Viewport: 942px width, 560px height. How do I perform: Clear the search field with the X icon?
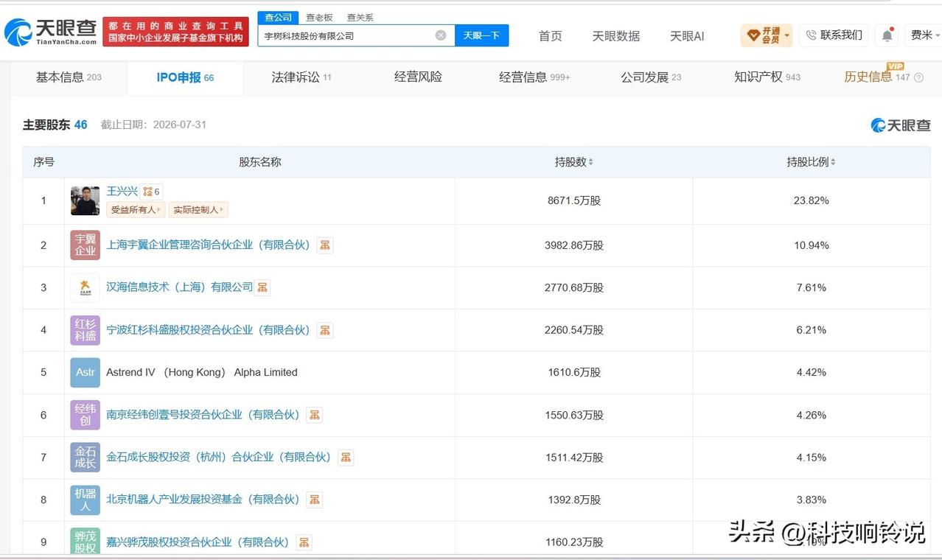pyautogui.click(x=441, y=35)
